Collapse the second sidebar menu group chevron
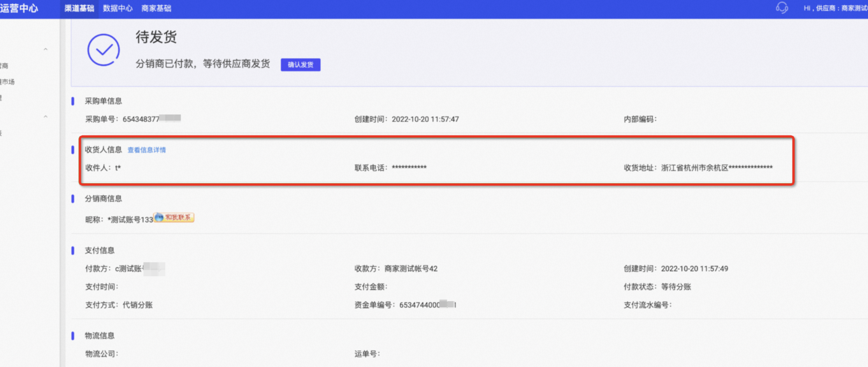The width and height of the screenshot is (868, 367). click(46, 117)
